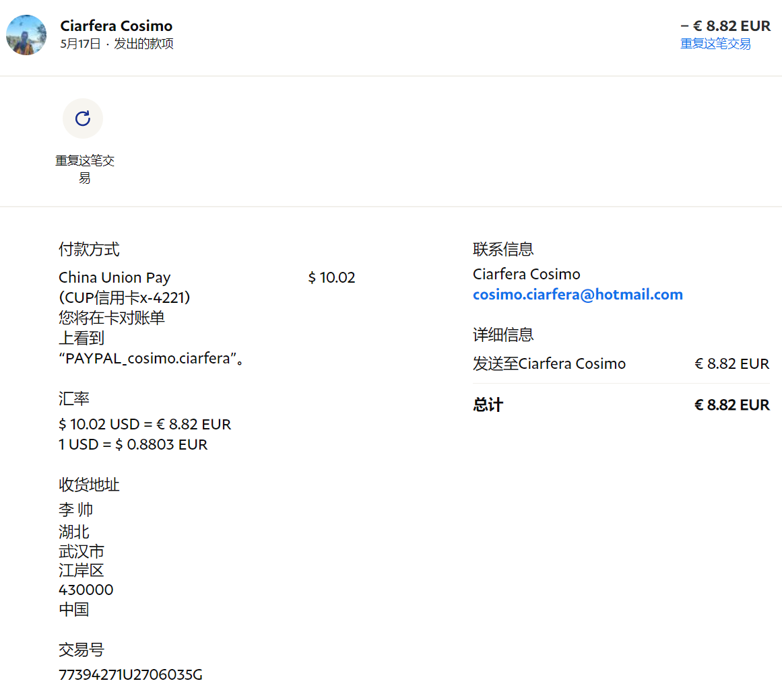Click the $ 10.02 payment amount
782x700 pixels.
(331, 277)
